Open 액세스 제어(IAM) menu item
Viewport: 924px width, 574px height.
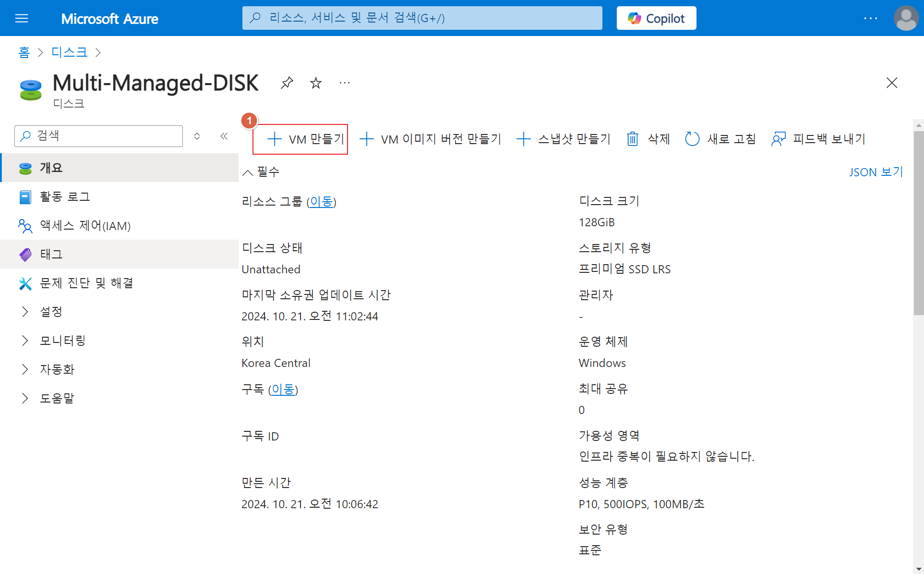click(x=85, y=226)
